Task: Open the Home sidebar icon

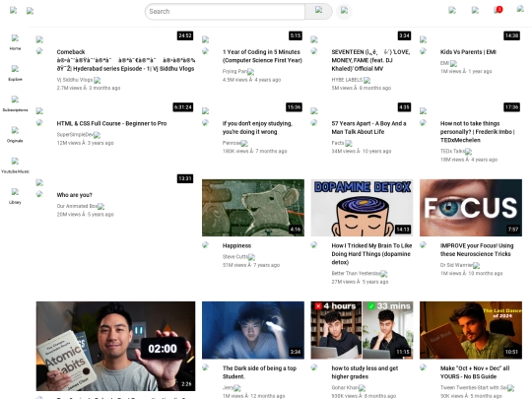Action: [x=15, y=38]
